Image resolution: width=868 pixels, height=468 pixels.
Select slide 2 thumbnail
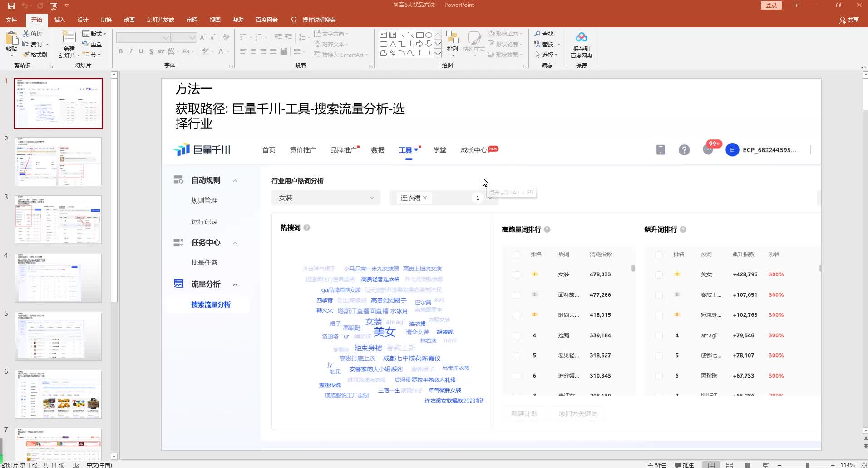pyautogui.click(x=58, y=162)
